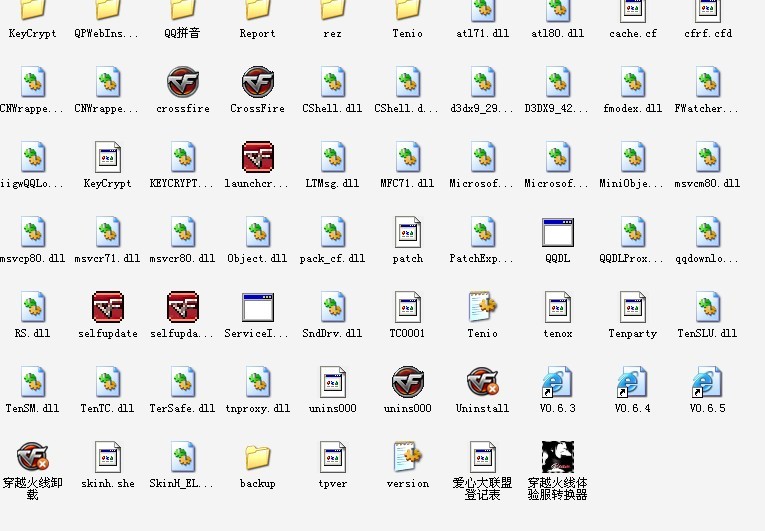Select the Uninstall CrossFire icon
Viewport: 765px width, 531px height.
point(482,382)
